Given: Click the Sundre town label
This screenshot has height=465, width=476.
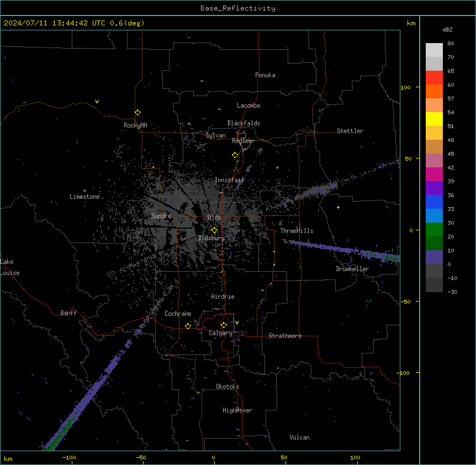Looking at the screenshot, I should [x=161, y=216].
